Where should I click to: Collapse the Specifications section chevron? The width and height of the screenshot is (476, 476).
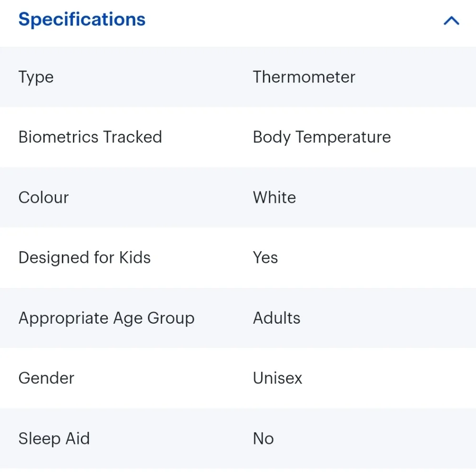[x=451, y=20]
